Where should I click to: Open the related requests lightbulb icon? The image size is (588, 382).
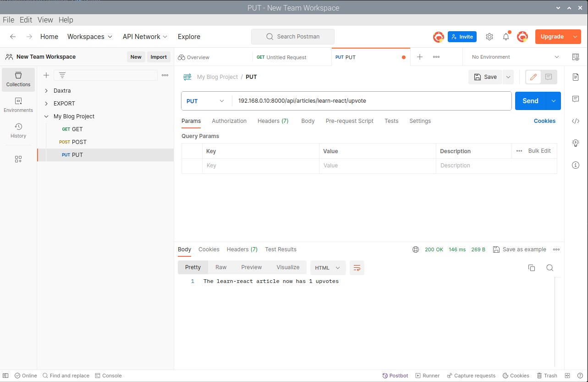coord(576,143)
